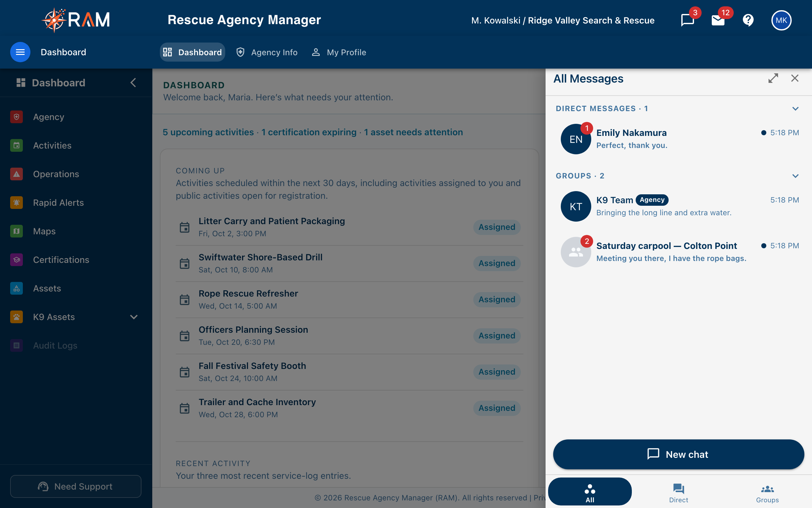Collapse the Groups section
The width and height of the screenshot is (812, 508).
point(795,176)
